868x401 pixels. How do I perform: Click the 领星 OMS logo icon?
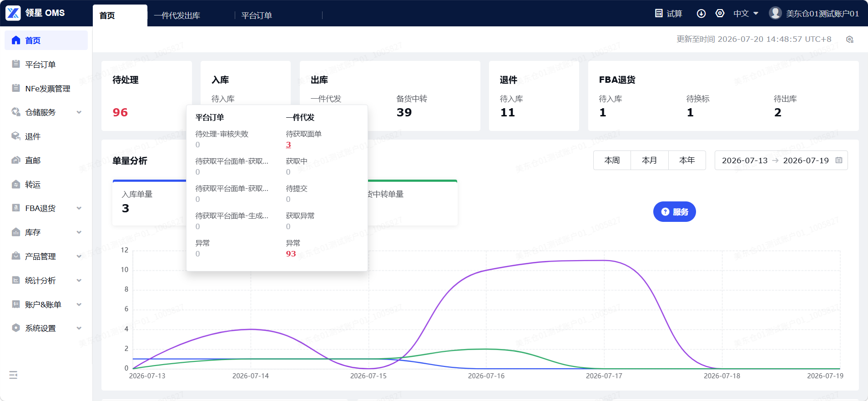coord(13,13)
